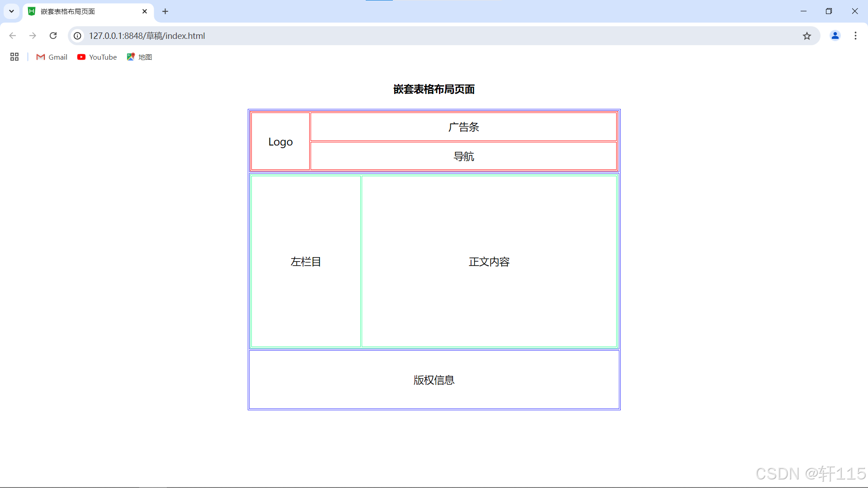
Task: Close the 嵌套表格布局页面 tab
Action: click(145, 11)
